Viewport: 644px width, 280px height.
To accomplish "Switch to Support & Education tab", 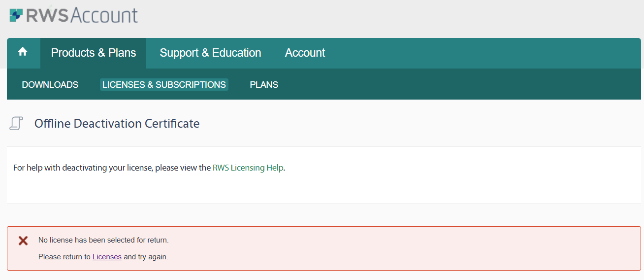I will [x=210, y=53].
